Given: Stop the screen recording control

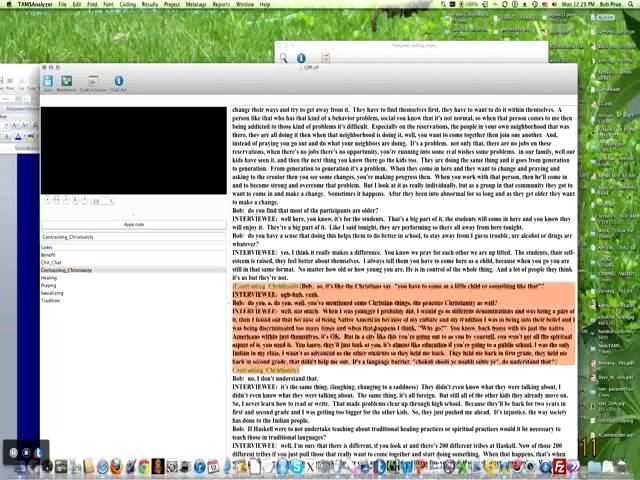Looking at the screenshot, I should tap(26, 452).
